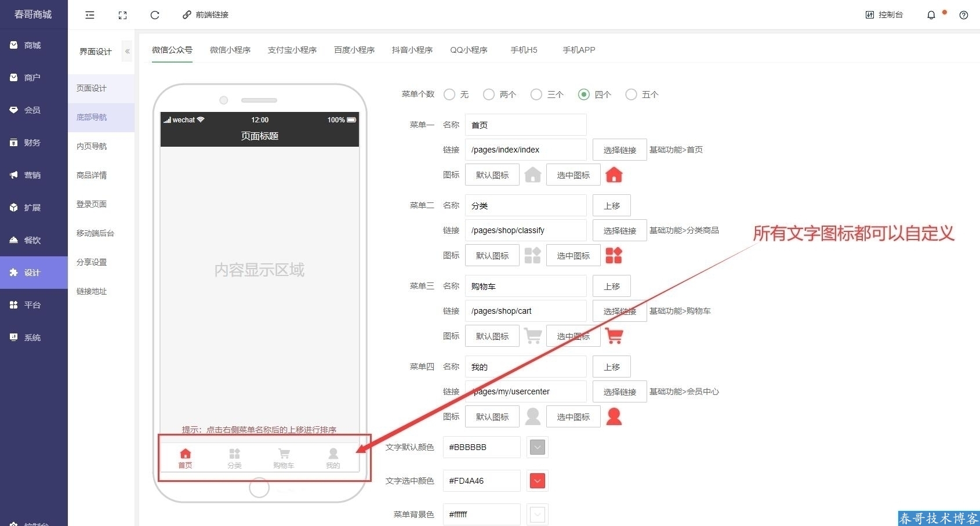Select the 五个 menu count radio button
The image size is (980, 526).
pyautogui.click(x=631, y=95)
